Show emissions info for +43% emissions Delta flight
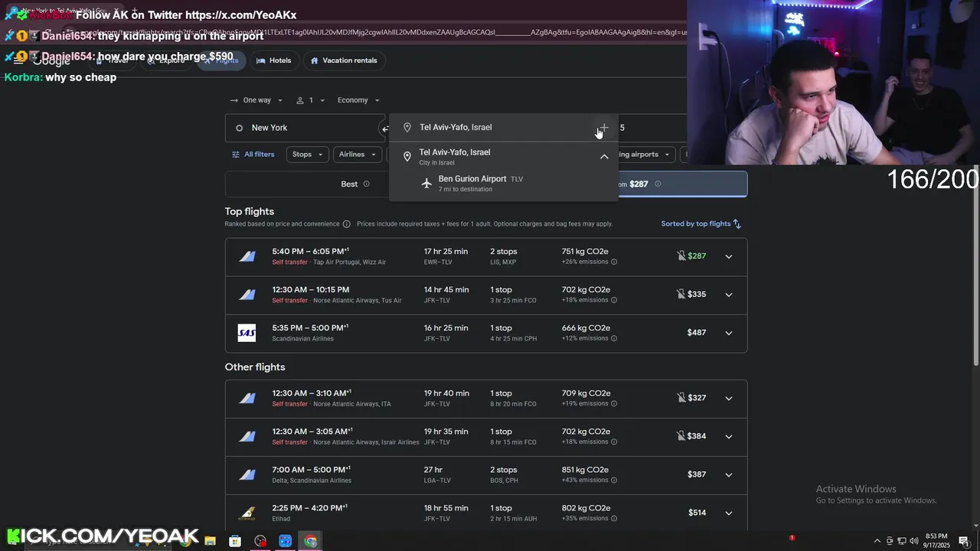 pyautogui.click(x=614, y=480)
